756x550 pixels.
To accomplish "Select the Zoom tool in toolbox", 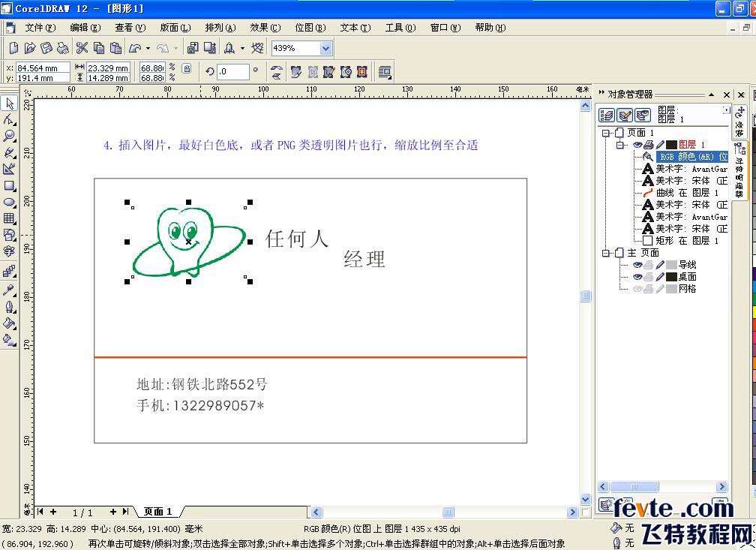I will click(9, 136).
